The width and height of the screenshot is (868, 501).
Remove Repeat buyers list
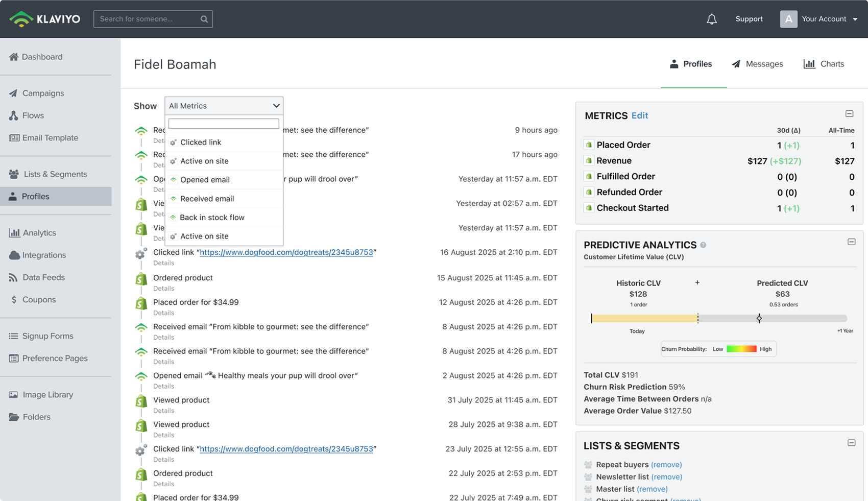666,465
